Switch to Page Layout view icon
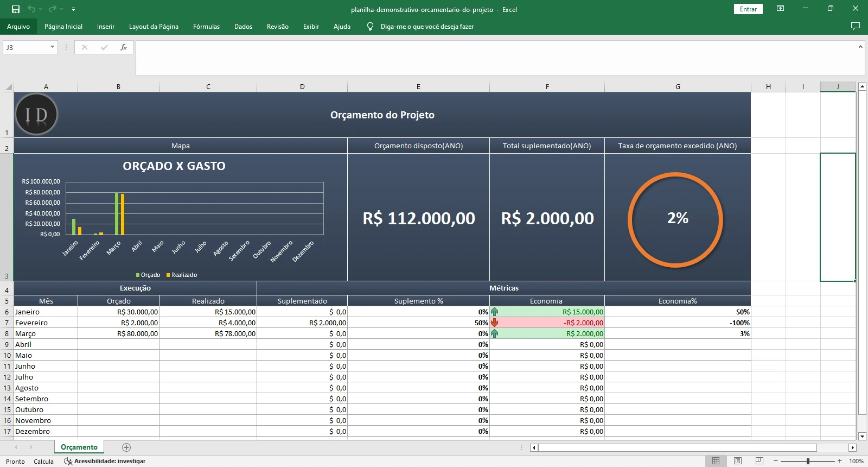This screenshot has height=467, width=868. click(x=738, y=461)
